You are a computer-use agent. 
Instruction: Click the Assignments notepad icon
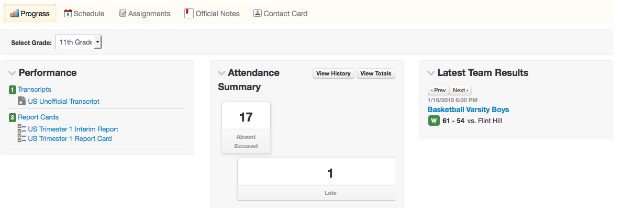(x=123, y=14)
